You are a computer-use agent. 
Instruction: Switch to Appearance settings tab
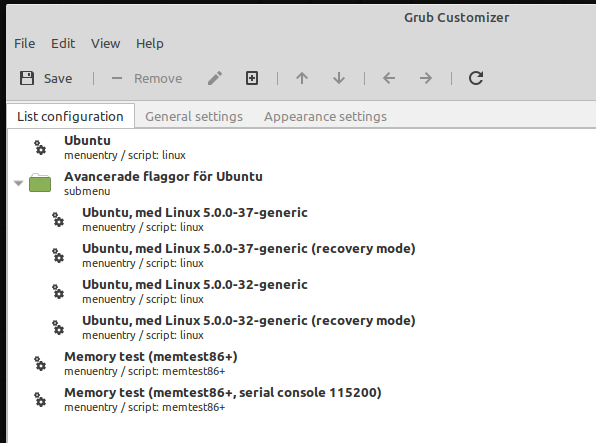pos(325,116)
